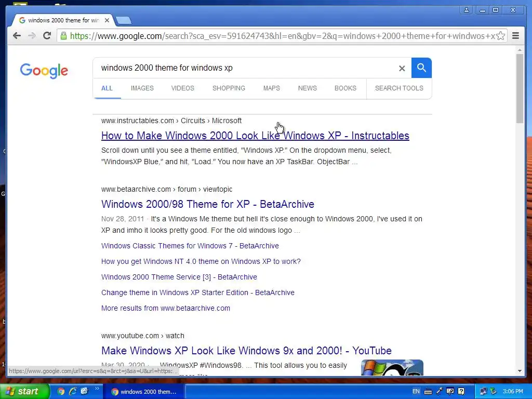The image size is (532, 399).
Task: Click the network connection tray icon
Action: tap(483, 392)
